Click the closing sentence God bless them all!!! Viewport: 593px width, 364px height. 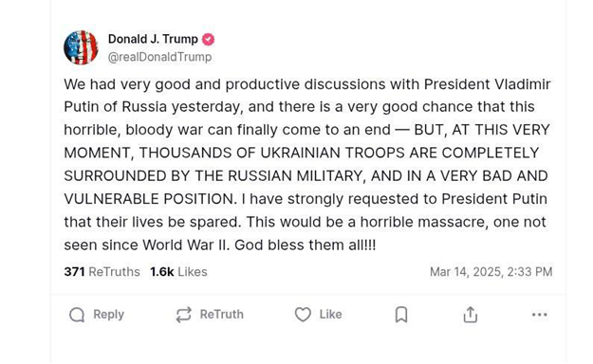pos(306,246)
